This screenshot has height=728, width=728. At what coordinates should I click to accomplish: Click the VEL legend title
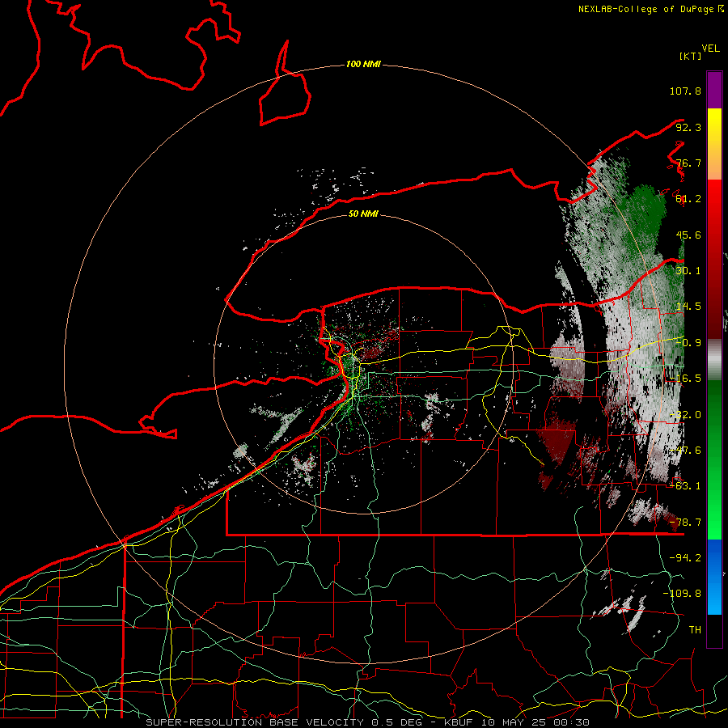click(710, 49)
